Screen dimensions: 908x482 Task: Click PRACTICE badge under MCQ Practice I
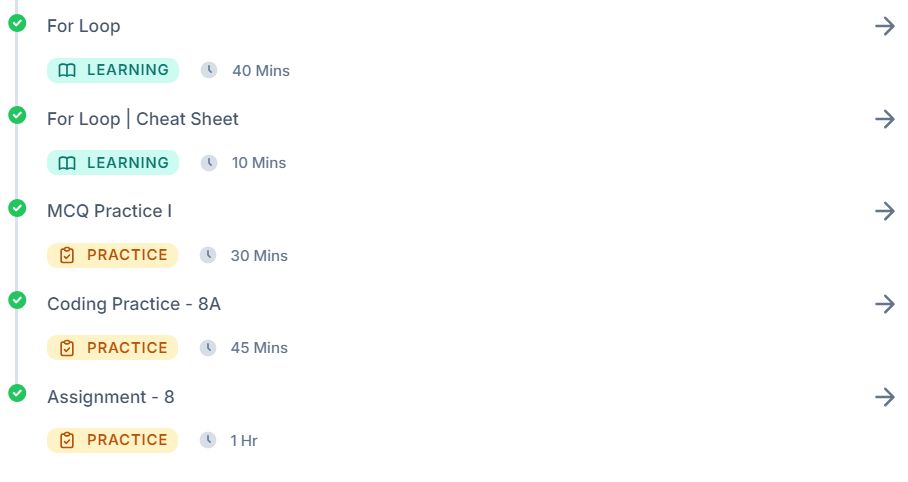point(112,255)
